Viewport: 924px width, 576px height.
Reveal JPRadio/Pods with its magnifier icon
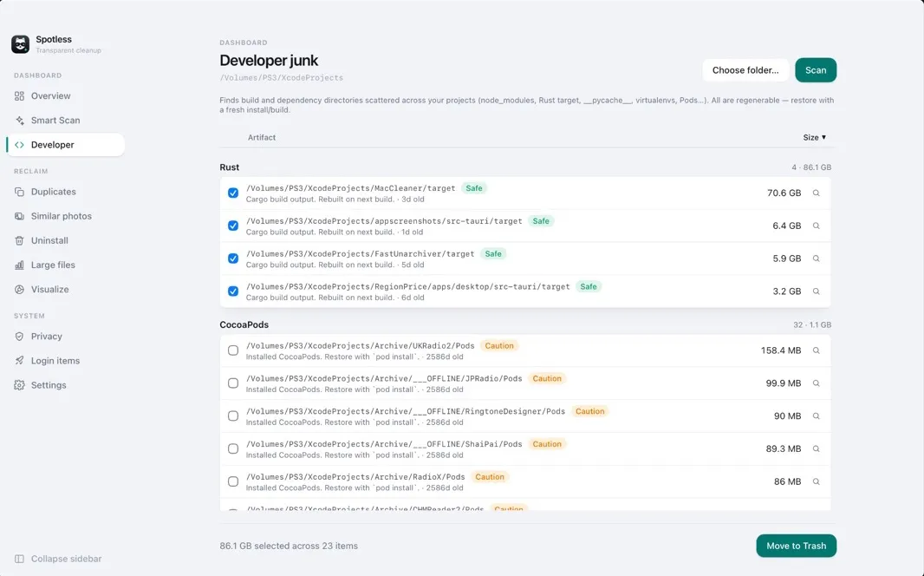click(x=817, y=383)
